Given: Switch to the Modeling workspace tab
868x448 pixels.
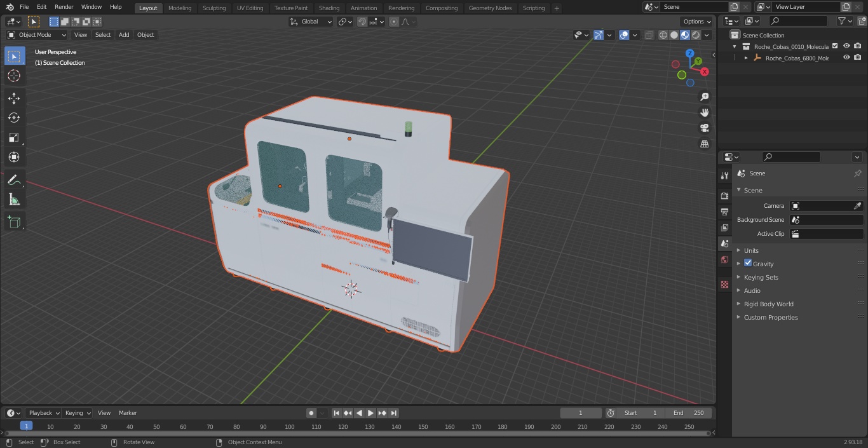Looking at the screenshot, I should (180, 8).
